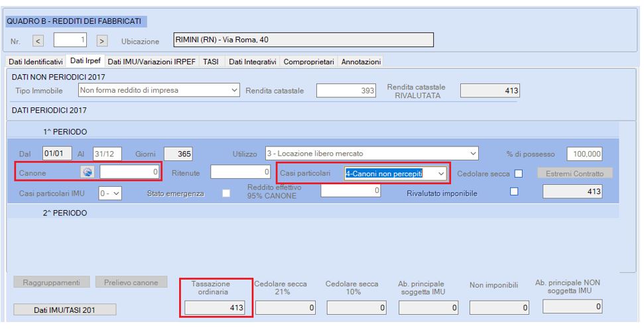Click the Rivalutato imponibile 413 value field
Image resolution: width=644 pixels, height=330 pixels.
click(x=572, y=192)
